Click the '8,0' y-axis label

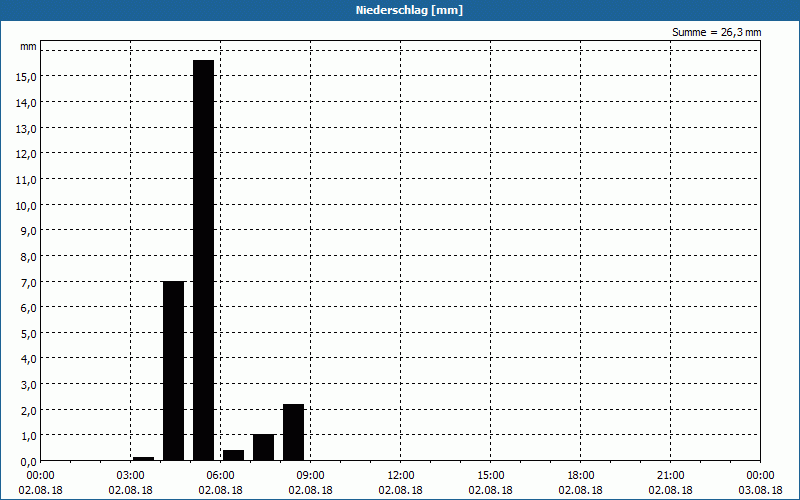pos(29,257)
